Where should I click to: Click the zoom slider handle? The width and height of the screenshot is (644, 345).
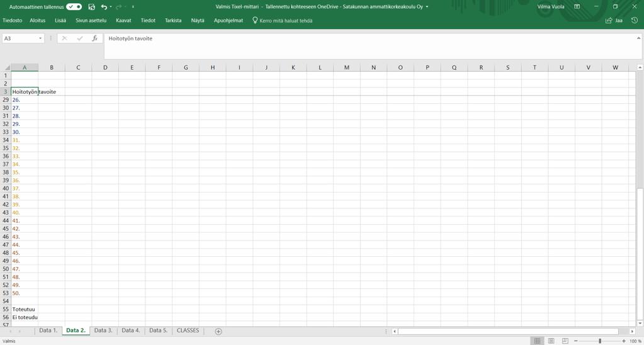(600, 341)
